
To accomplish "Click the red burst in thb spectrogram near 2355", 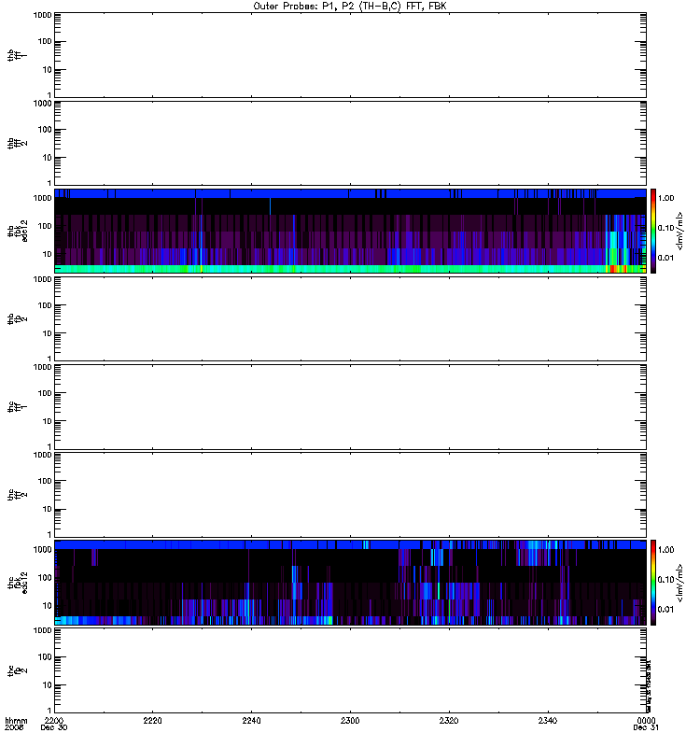I will [617, 269].
